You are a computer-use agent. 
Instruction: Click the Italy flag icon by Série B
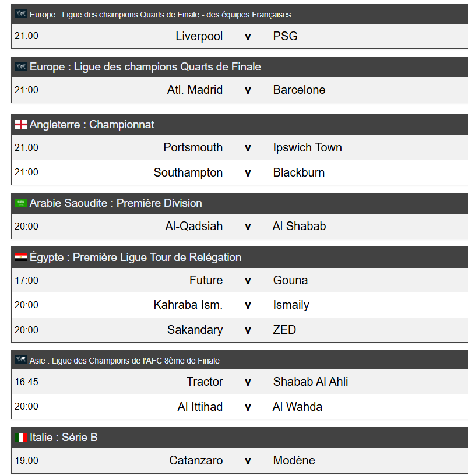(21, 437)
